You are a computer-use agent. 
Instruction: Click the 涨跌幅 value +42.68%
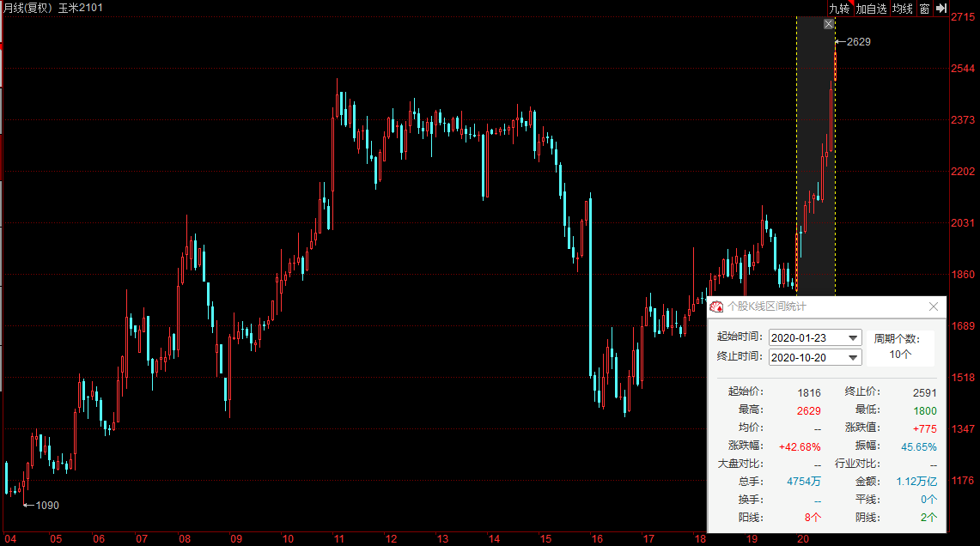[800, 447]
